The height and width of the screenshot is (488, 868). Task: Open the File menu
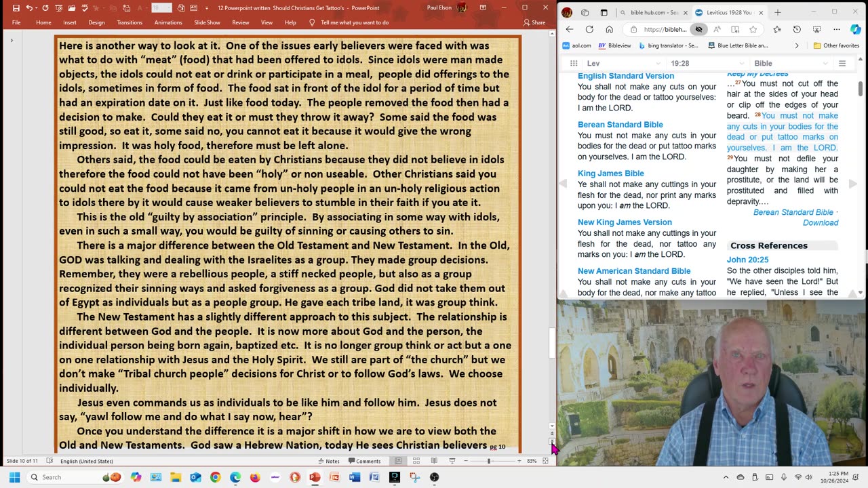(x=16, y=22)
